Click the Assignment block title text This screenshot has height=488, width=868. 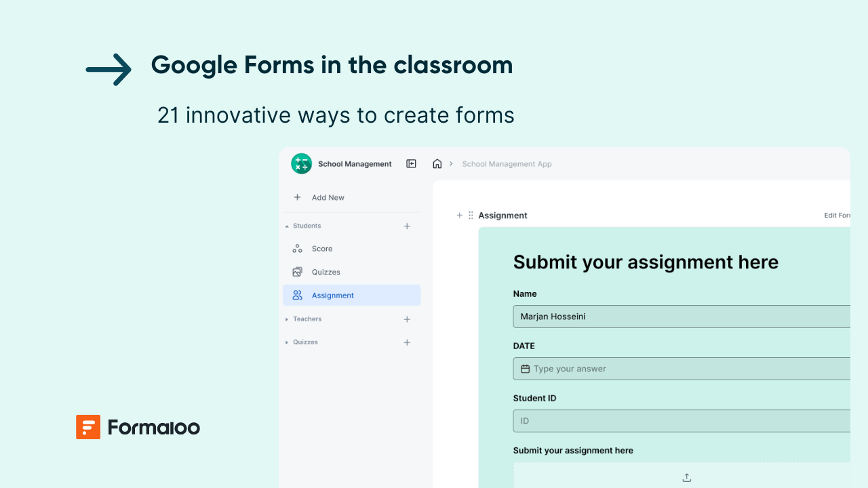(502, 216)
